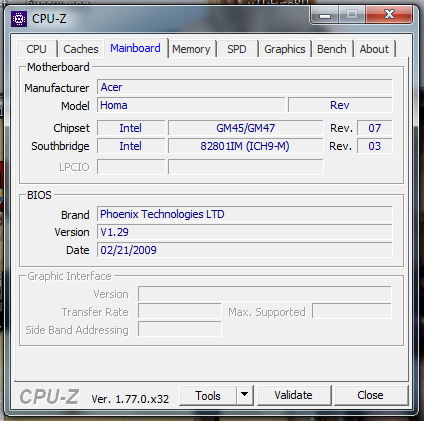Switch to the CPU tab
Screen dimensions: 424x421
(36, 49)
